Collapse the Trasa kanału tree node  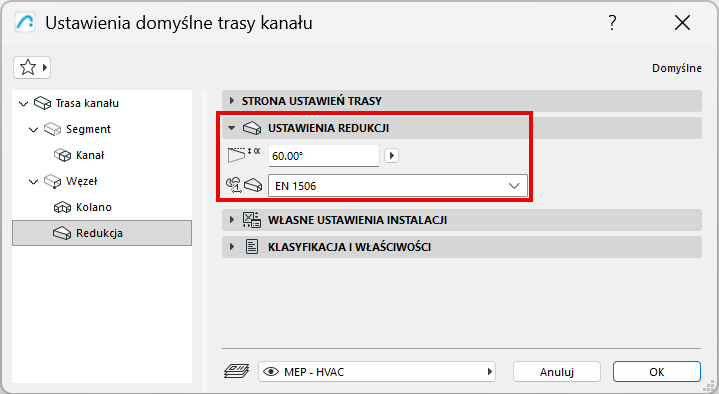tap(23, 104)
